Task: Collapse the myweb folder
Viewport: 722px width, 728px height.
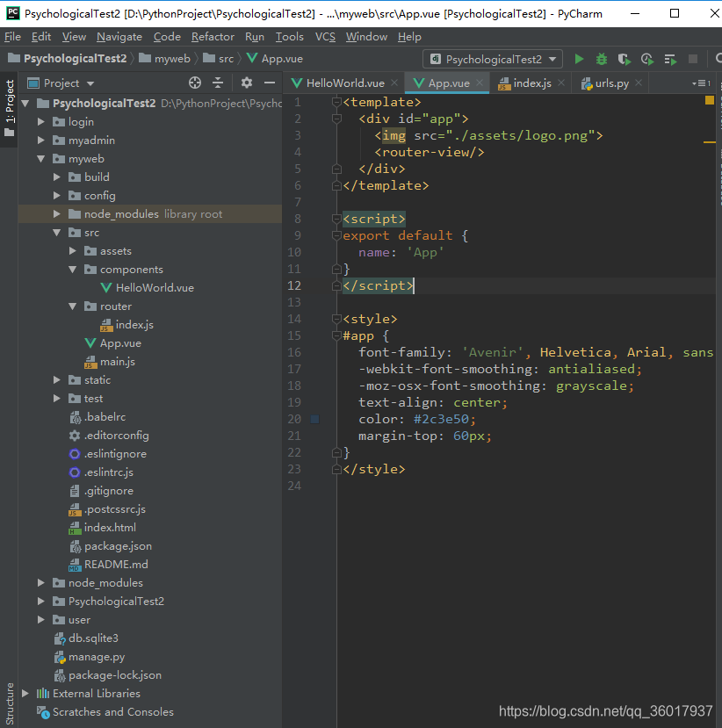Action: [x=41, y=159]
